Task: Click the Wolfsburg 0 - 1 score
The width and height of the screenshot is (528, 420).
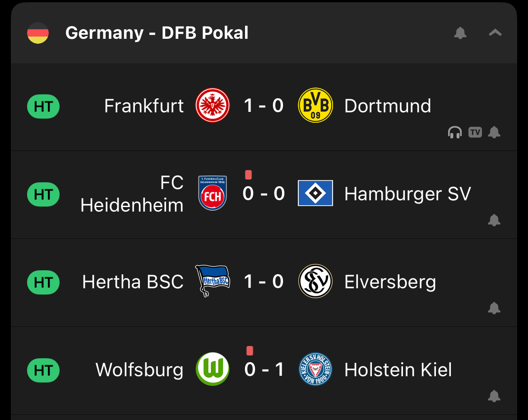Action: [264, 369]
